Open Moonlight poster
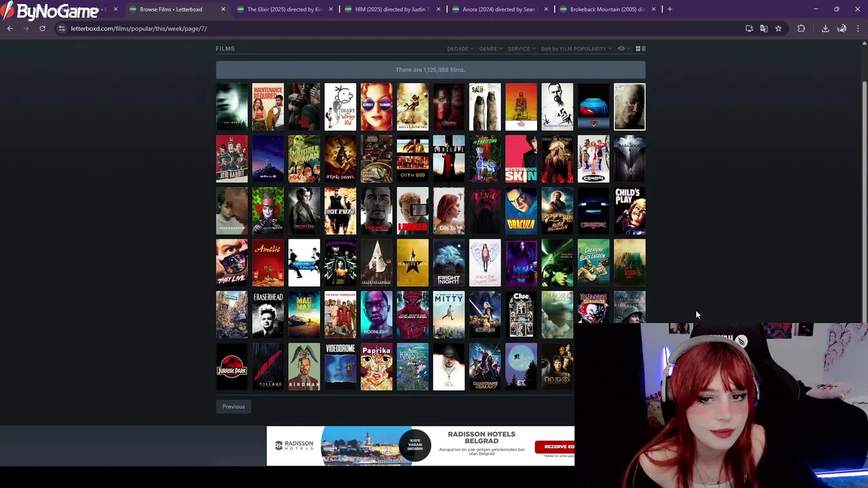The image size is (868, 488). [x=376, y=314]
